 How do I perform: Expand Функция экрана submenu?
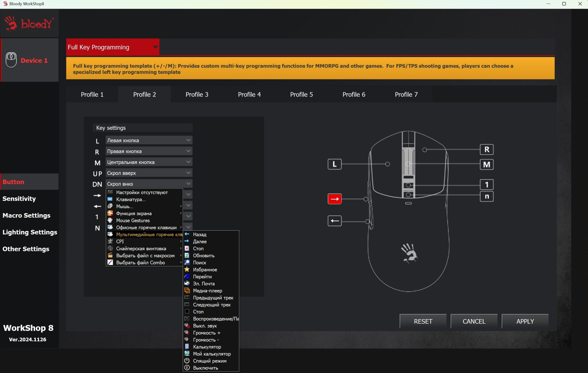[144, 214]
